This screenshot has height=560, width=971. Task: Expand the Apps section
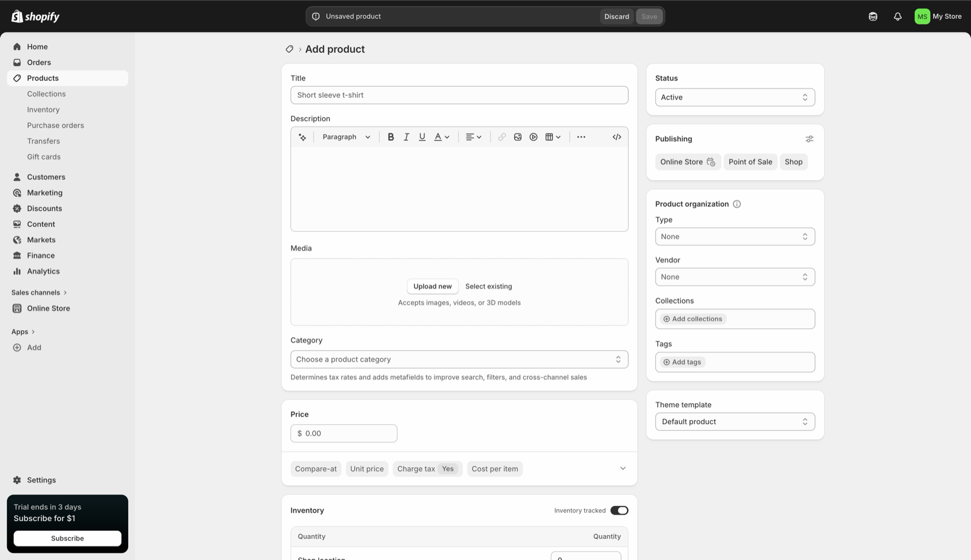(x=23, y=332)
